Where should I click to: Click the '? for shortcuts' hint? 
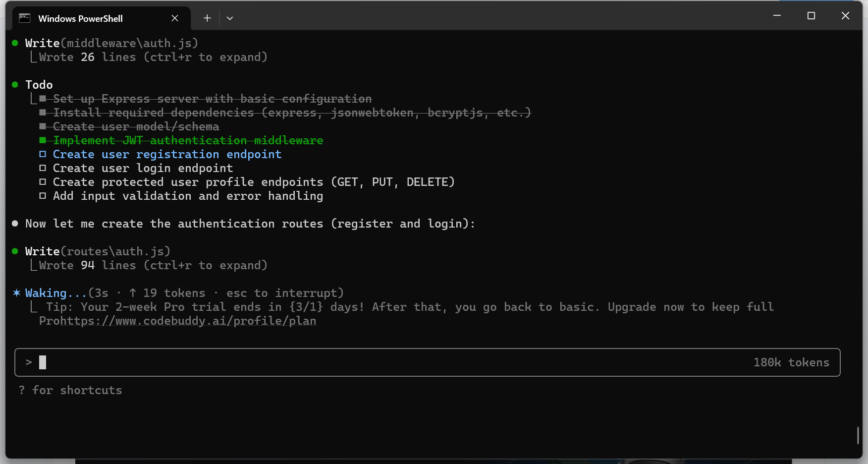coord(70,390)
